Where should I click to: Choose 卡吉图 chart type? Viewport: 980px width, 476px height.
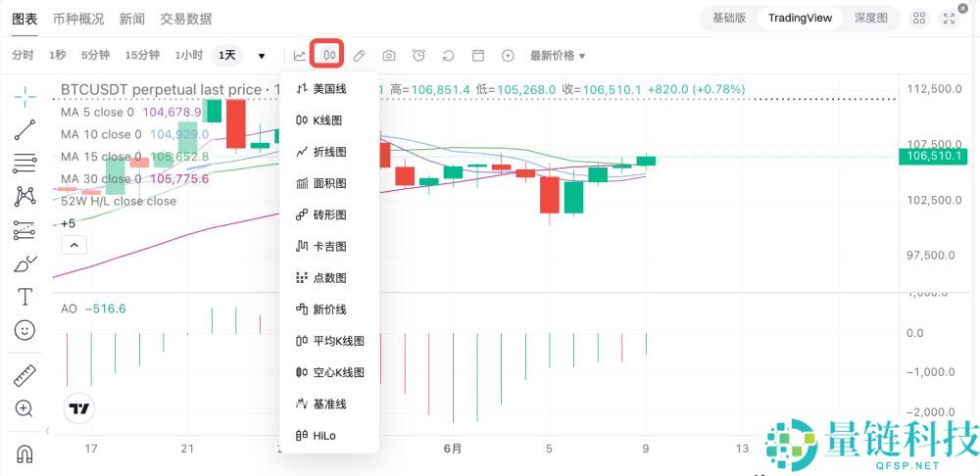coord(328,247)
